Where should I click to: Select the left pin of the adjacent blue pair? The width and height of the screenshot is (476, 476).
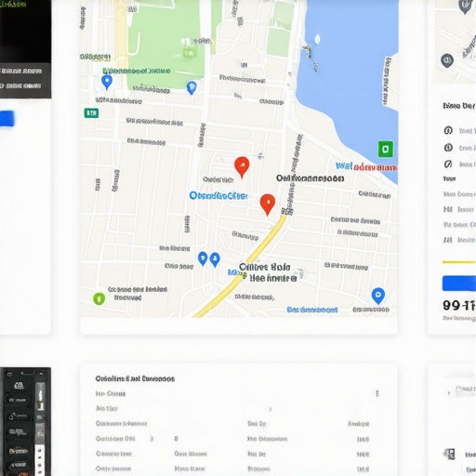pyautogui.click(x=203, y=258)
